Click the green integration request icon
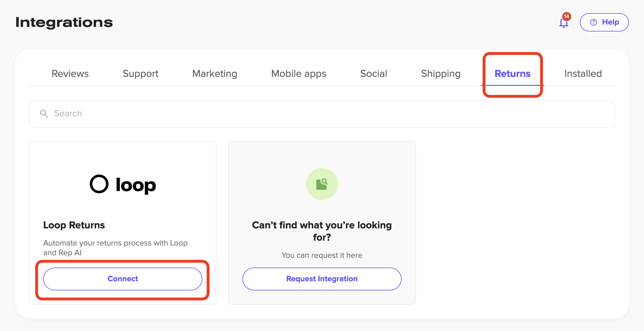Viewport: 644px width, 331px height. 322,184
